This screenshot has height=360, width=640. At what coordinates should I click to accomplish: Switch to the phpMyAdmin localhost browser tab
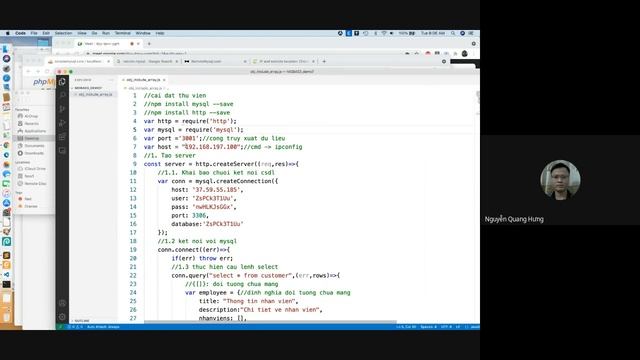coord(78,61)
